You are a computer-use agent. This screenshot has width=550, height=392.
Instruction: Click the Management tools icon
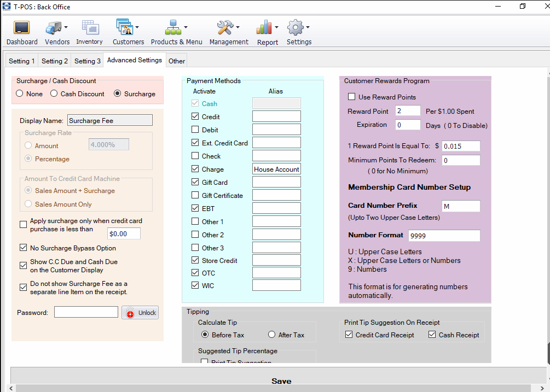pyautogui.click(x=224, y=27)
